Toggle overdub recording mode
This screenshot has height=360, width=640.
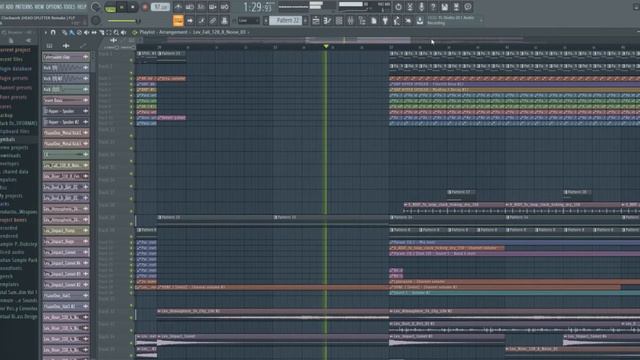coord(213,7)
